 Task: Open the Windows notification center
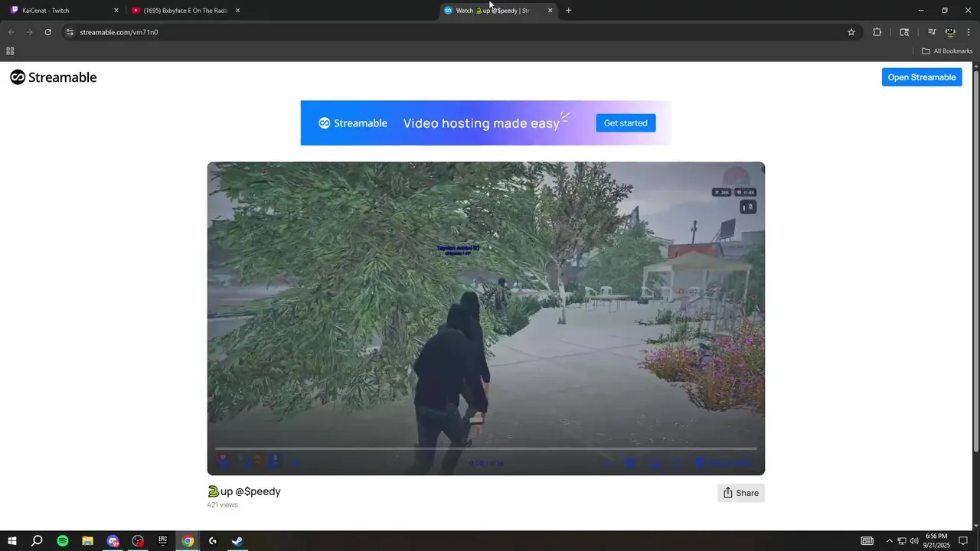click(x=963, y=541)
